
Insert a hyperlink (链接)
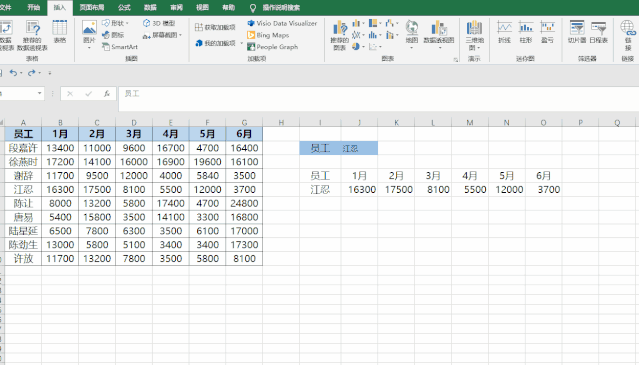628,35
